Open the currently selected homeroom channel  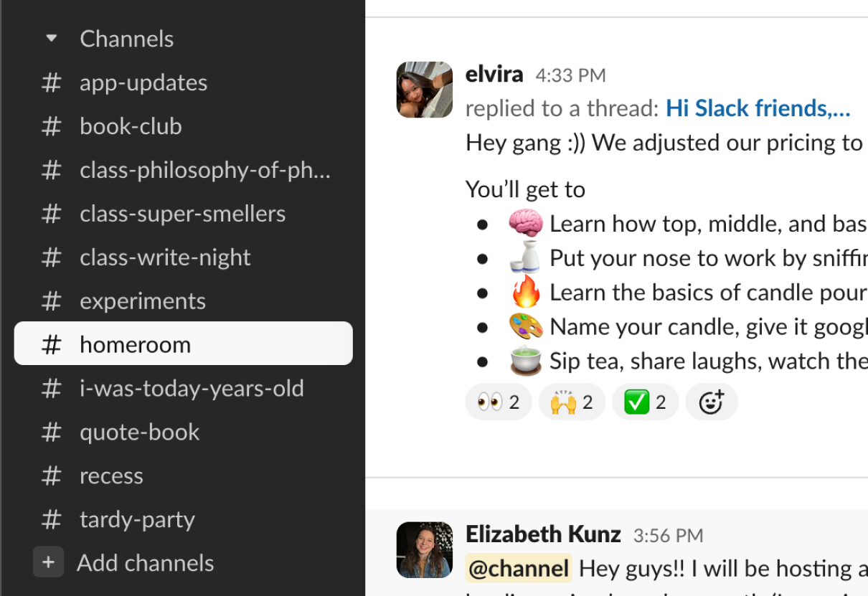click(x=135, y=344)
